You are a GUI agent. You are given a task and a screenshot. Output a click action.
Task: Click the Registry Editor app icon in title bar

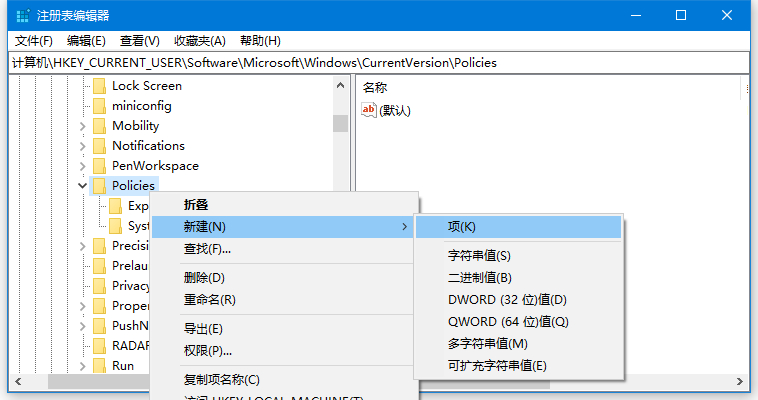pos(23,15)
